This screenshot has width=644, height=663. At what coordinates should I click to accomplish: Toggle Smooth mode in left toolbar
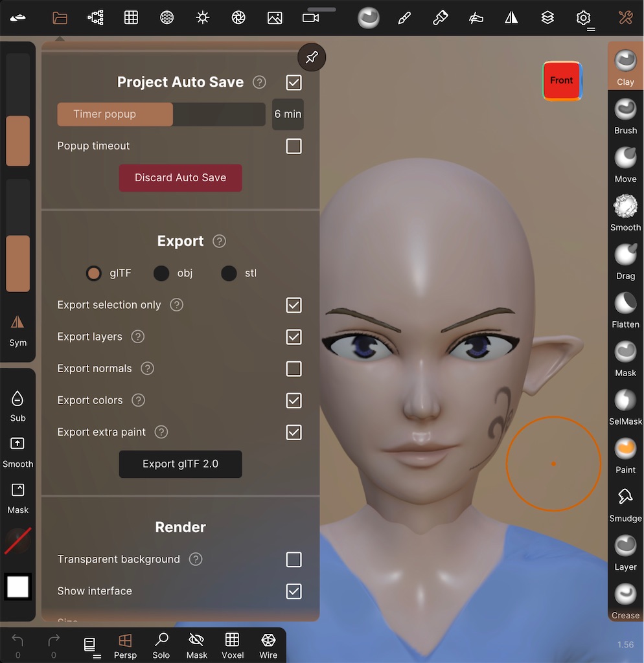tap(17, 453)
